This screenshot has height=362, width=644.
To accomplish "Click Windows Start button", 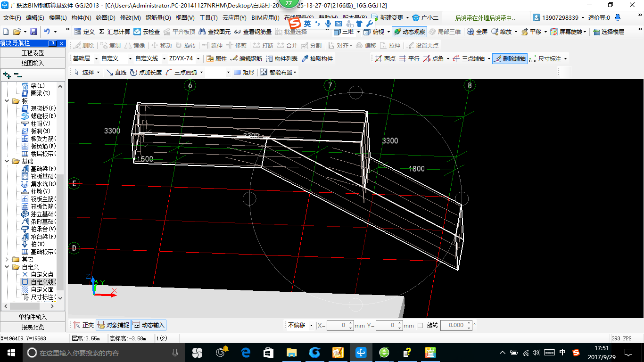I will click(x=10, y=353).
